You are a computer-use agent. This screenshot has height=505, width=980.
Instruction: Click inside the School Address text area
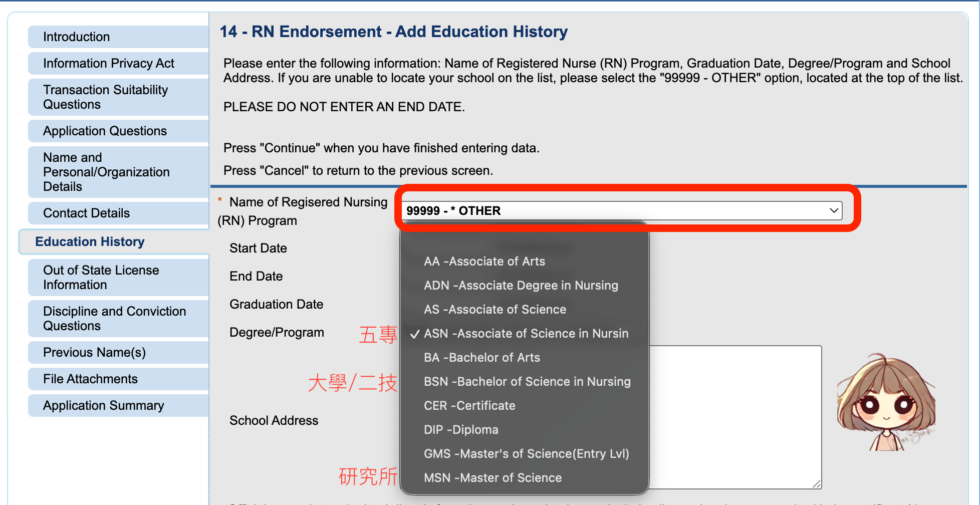click(736, 417)
